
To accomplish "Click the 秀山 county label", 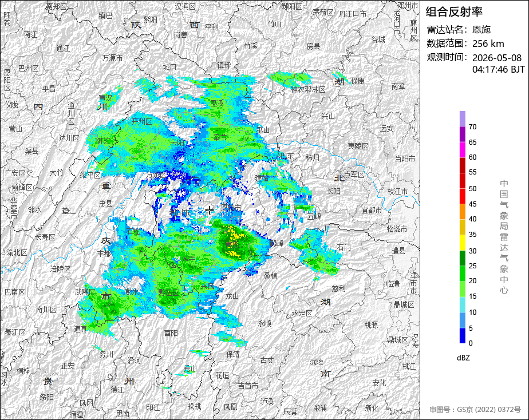I will click(190, 369).
